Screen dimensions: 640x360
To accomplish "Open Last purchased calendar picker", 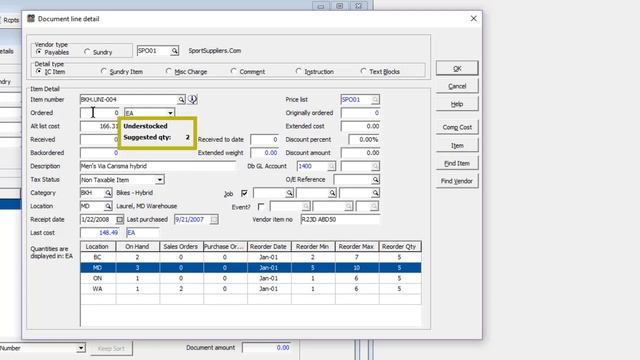I will (214, 220).
